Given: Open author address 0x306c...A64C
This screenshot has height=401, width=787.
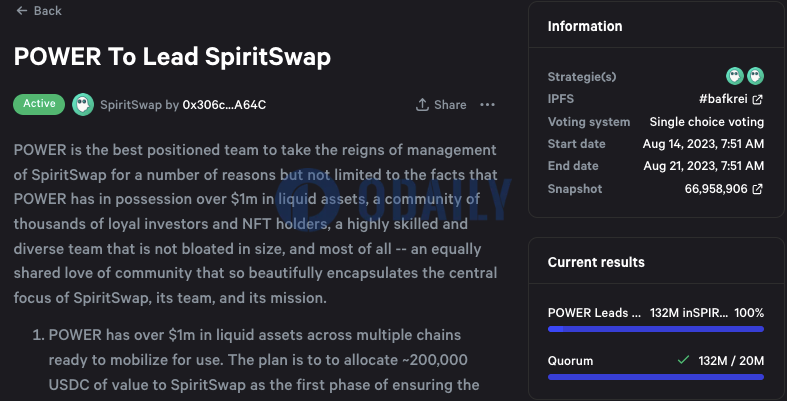Looking at the screenshot, I should pos(224,105).
